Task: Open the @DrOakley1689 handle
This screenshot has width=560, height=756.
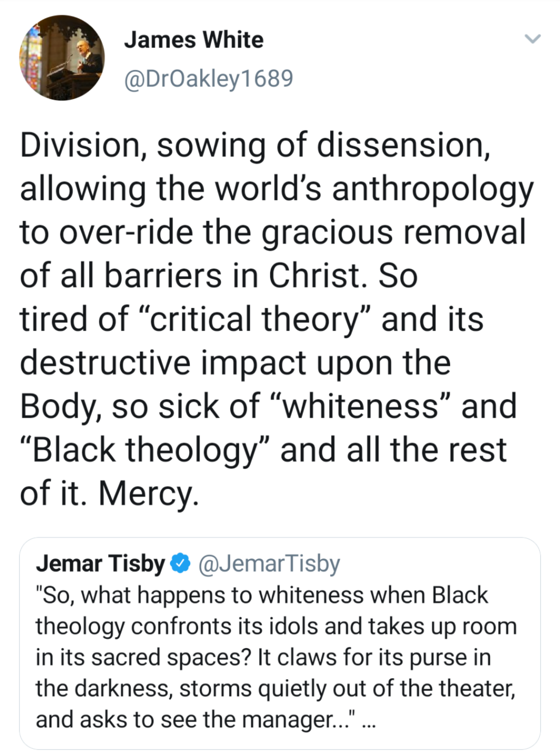Action: tap(209, 78)
